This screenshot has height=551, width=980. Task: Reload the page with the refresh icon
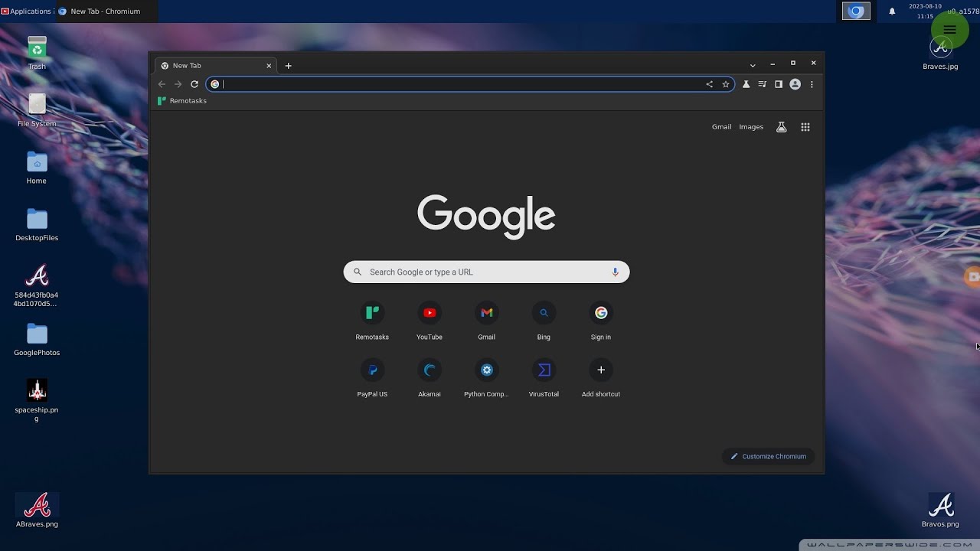click(194, 84)
